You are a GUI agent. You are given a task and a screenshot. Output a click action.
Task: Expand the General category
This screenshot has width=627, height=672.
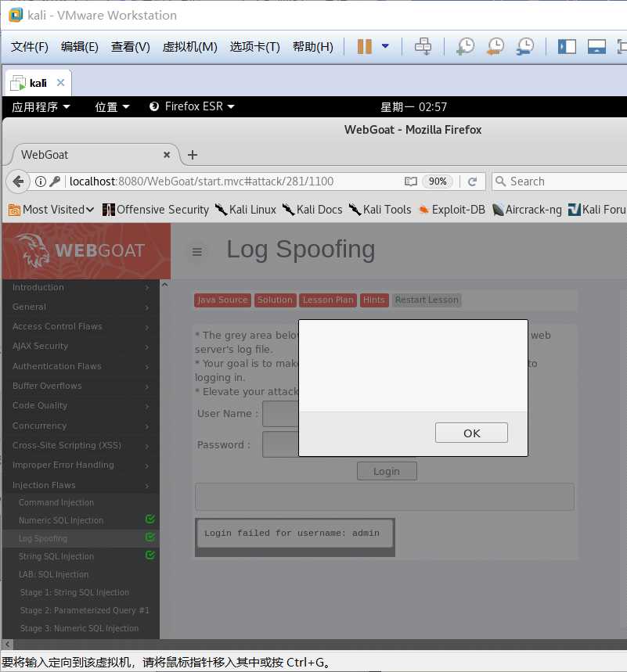pyautogui.click(x=81, y=307)
